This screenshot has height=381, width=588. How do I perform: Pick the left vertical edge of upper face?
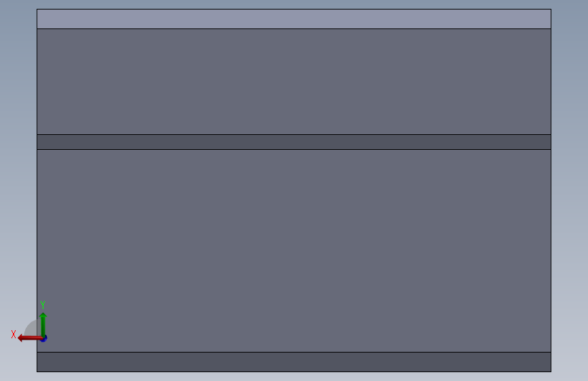[x=37, y=81]
